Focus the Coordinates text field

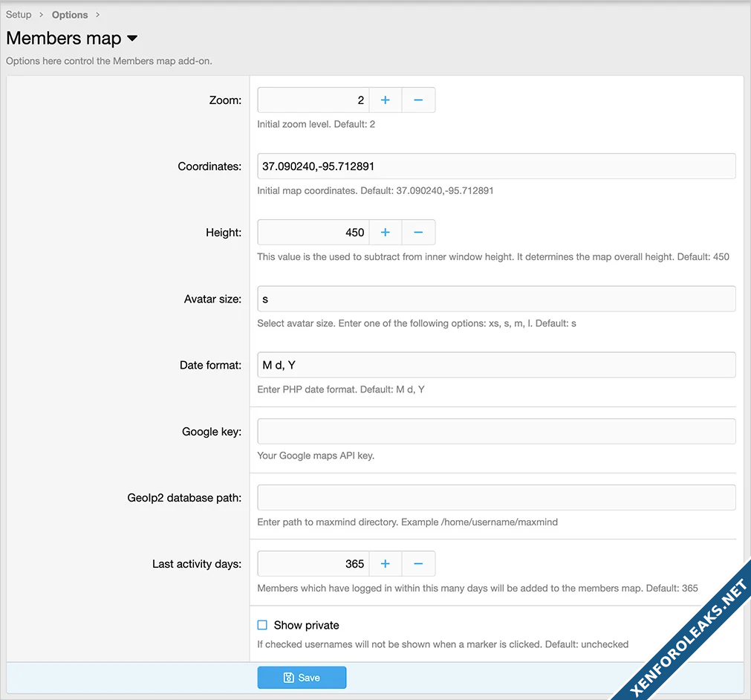click(x=496, y=166)
